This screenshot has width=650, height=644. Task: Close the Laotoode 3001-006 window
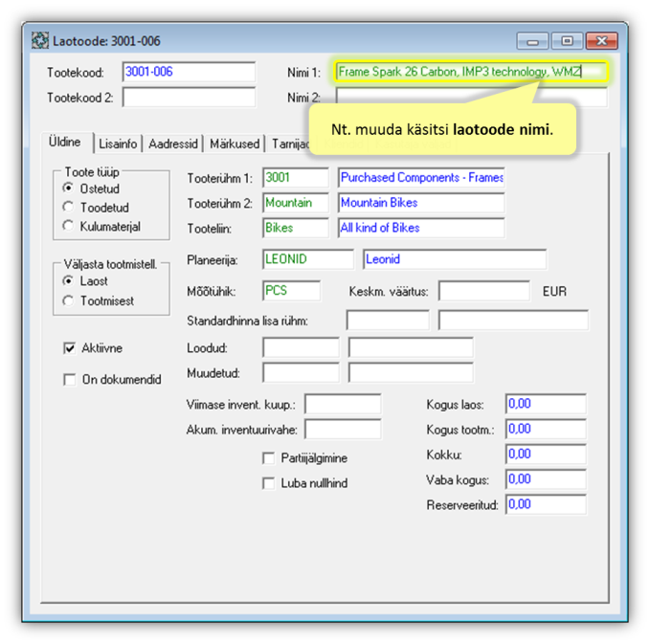coord(601,41)
